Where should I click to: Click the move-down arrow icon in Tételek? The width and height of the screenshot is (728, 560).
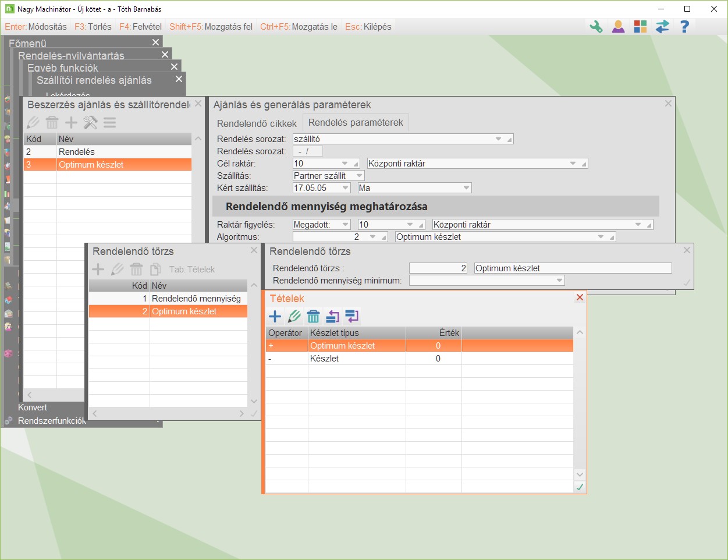pos(351,317)
